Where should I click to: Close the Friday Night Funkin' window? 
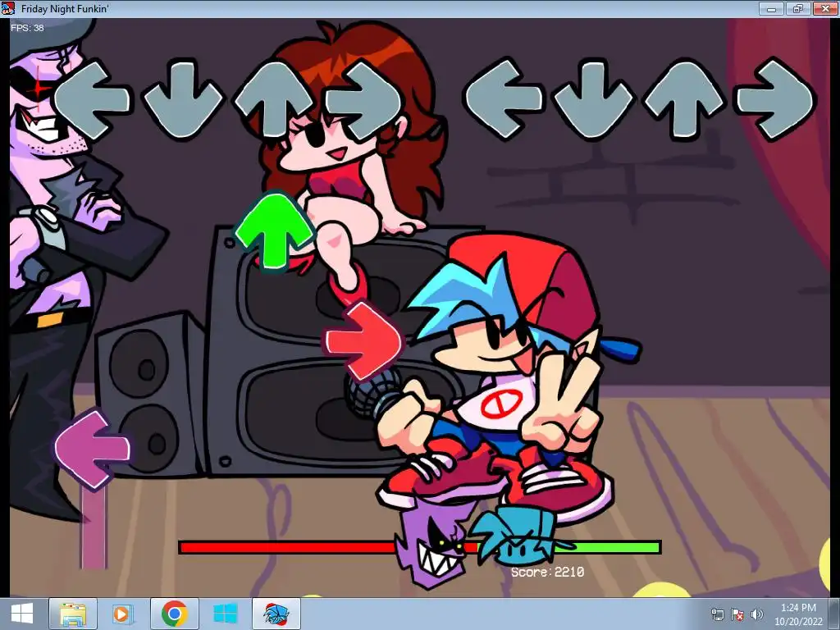(825, 8)
